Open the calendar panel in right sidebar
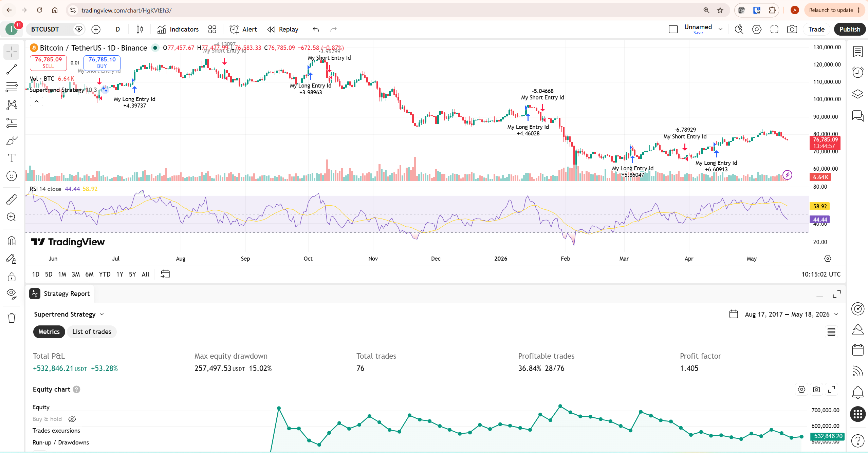The image size is (868, 453). click(x=858, y=350)
